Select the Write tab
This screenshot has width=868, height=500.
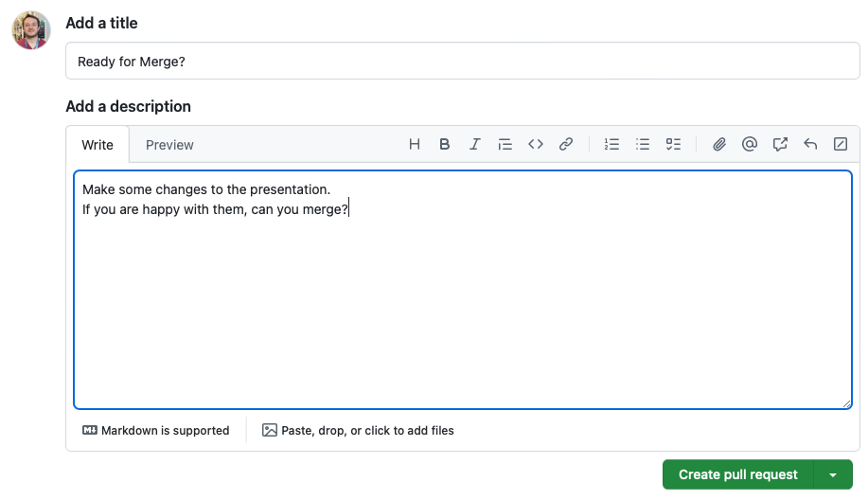[x=97, y=145]
